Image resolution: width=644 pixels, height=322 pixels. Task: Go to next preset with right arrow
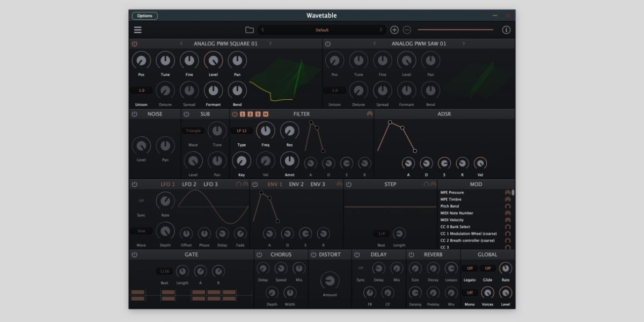381,30
